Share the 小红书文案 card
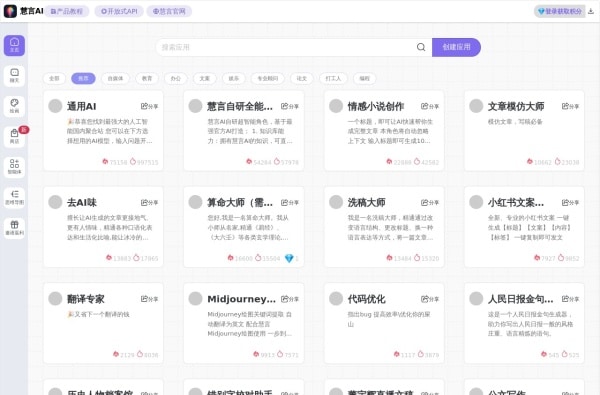This screenshot has width=600, height=395. (x=570, y=202)
